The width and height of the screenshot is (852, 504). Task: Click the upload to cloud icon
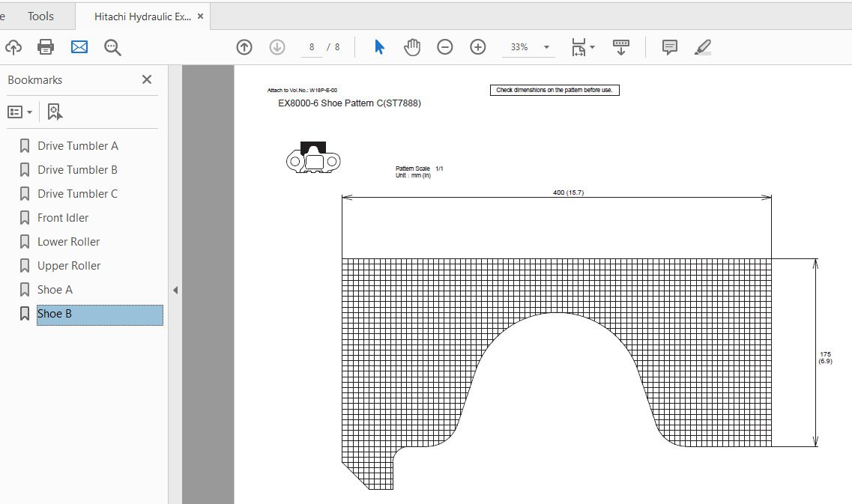point(13,47)
